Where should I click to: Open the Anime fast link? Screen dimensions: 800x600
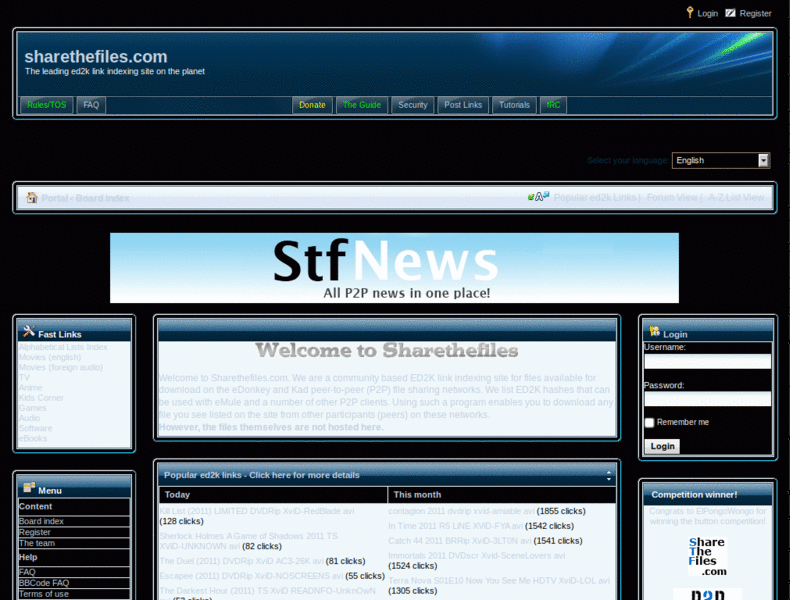pos(30,388)
